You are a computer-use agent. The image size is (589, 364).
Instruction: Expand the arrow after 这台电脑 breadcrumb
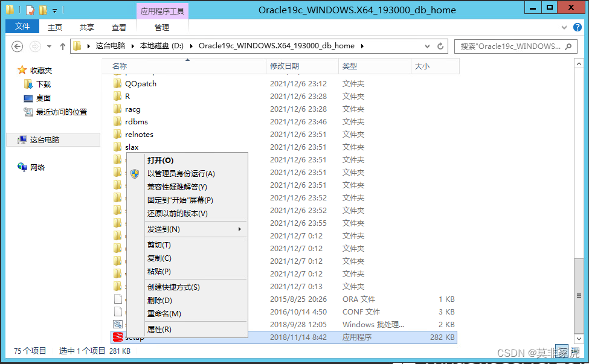tap(132, 46)
